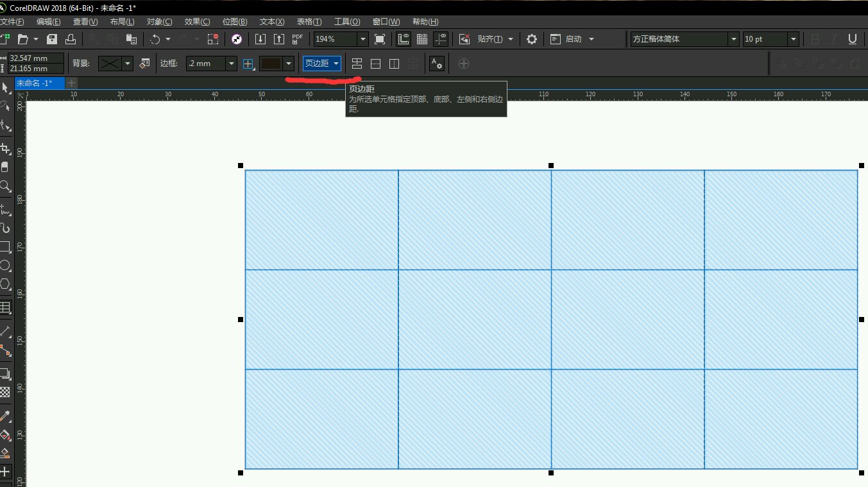868x487 pixels.
Task: Open the font name dropdown
Action: point(733,39)
